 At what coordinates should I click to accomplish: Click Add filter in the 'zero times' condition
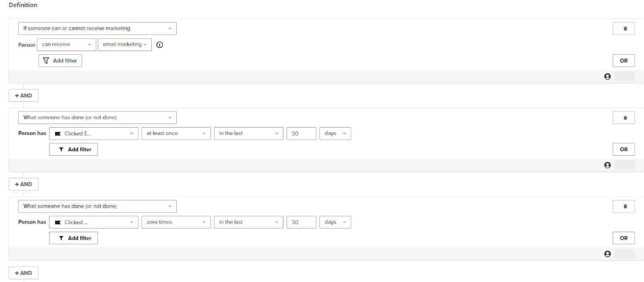tap(73, 238)
